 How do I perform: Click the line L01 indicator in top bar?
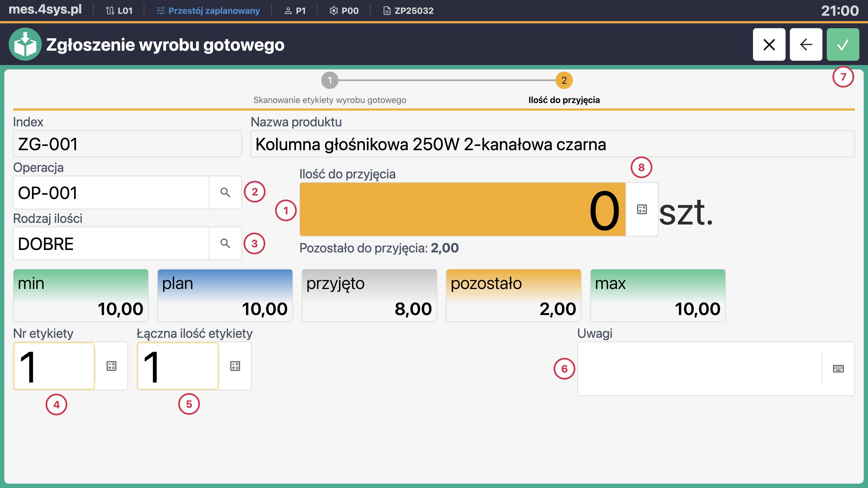point(119,11)
